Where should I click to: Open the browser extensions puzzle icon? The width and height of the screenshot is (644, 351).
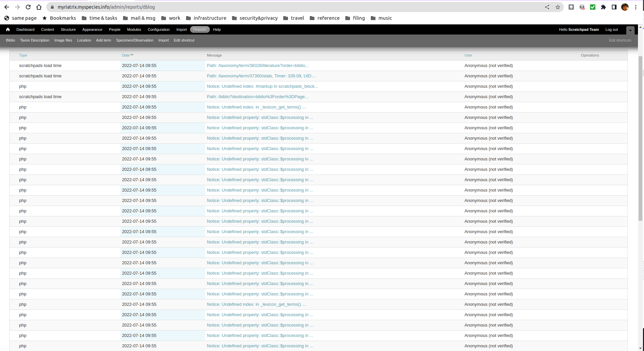tap(603, 7)
